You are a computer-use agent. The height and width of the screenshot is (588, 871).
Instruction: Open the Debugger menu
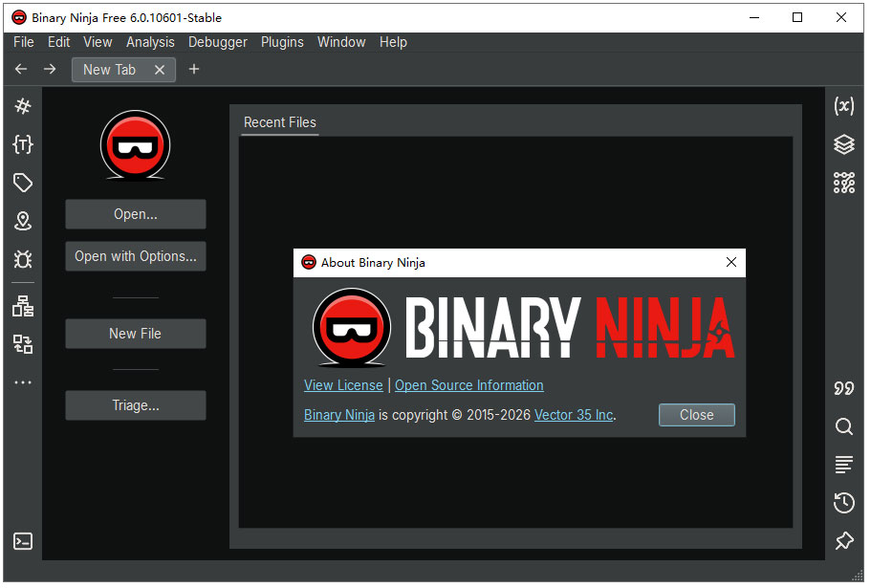pyautogui.click(x=218, y=42)
